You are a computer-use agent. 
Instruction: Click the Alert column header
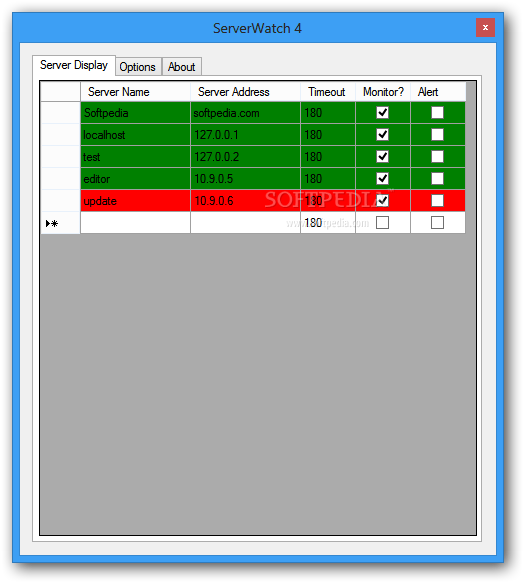tap(438, 92)
